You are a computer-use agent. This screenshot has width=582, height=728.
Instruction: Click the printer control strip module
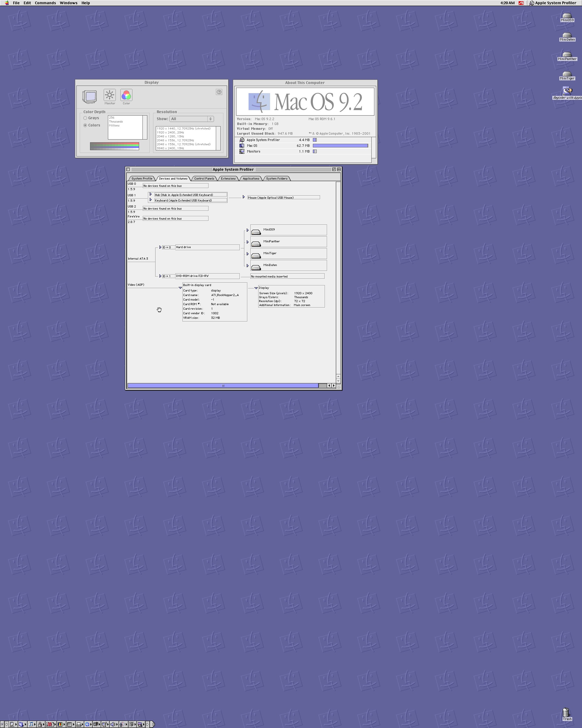tap(78, 724)
